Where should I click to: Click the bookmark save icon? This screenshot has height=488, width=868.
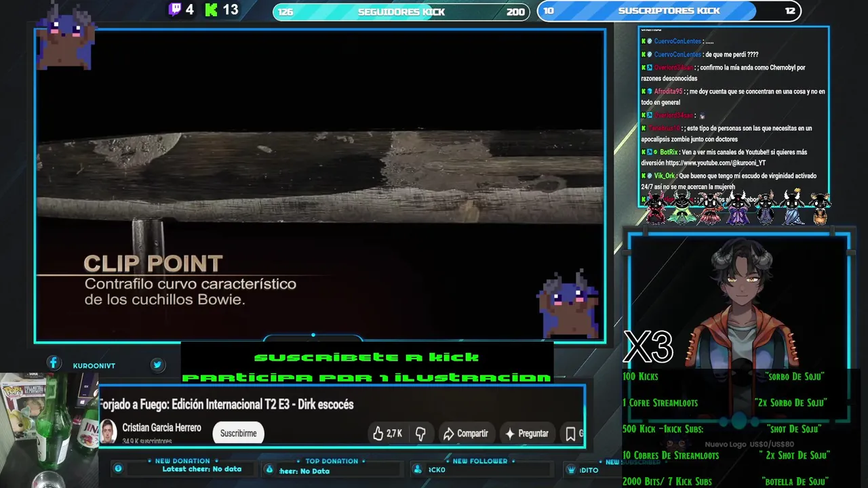pyautogui.click(x=570, y=433)
